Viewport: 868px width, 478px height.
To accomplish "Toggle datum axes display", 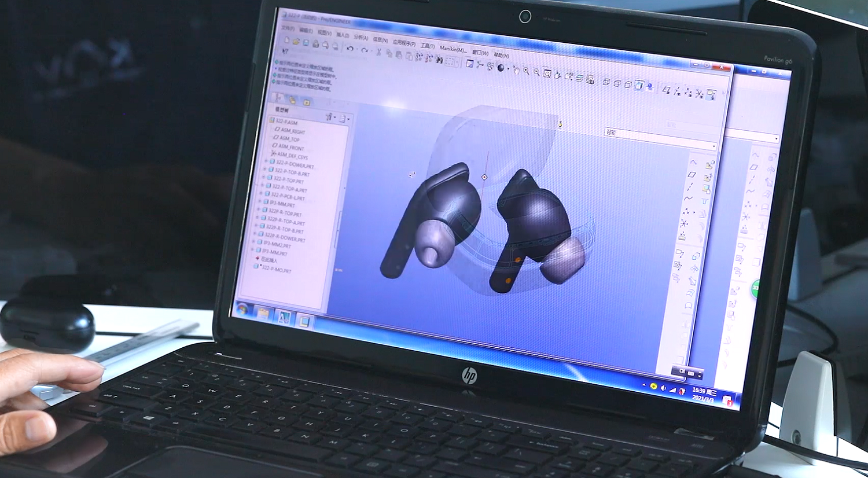I will pyautogui.click(x=677, y=91).
